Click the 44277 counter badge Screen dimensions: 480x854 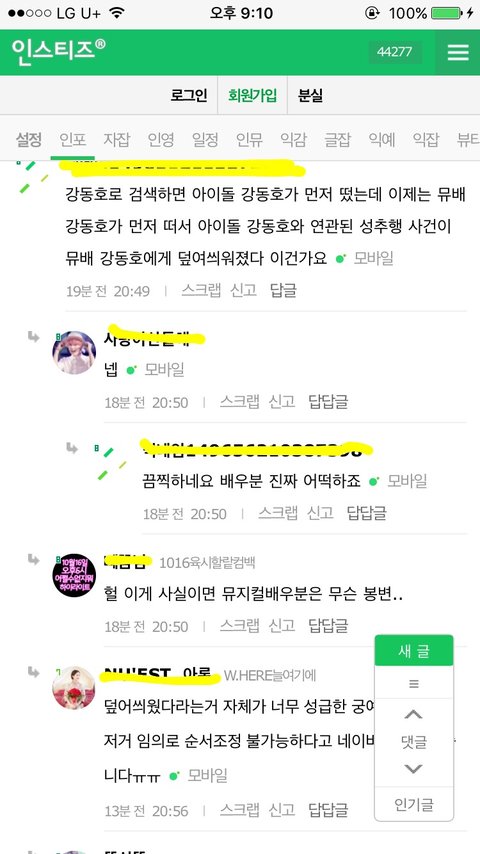coord(395,52)
